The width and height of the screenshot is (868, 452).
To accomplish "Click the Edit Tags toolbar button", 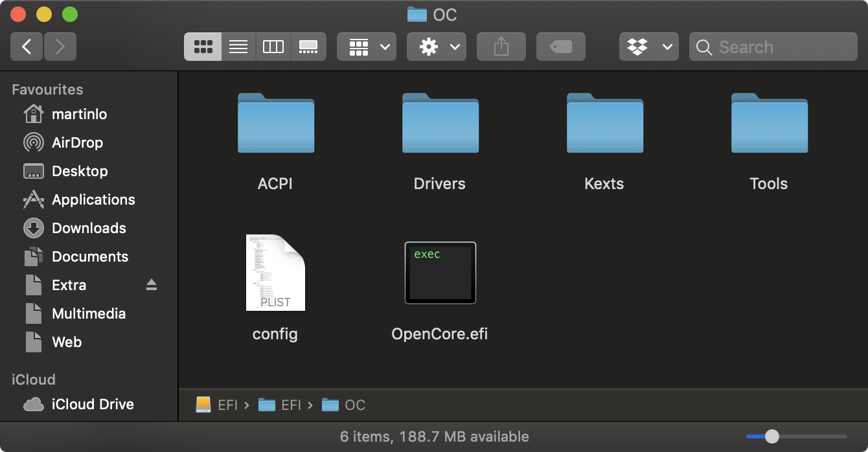I will (560, 47).
